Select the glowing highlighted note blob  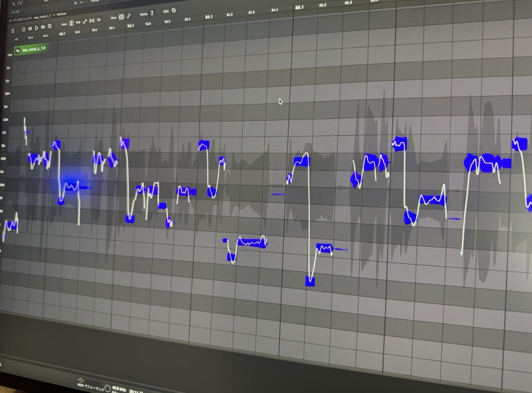[x=72, y=187]
